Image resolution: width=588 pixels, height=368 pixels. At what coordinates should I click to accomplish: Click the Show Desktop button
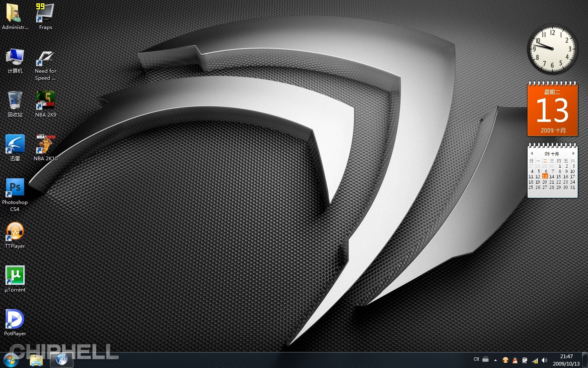click(585, 360)
